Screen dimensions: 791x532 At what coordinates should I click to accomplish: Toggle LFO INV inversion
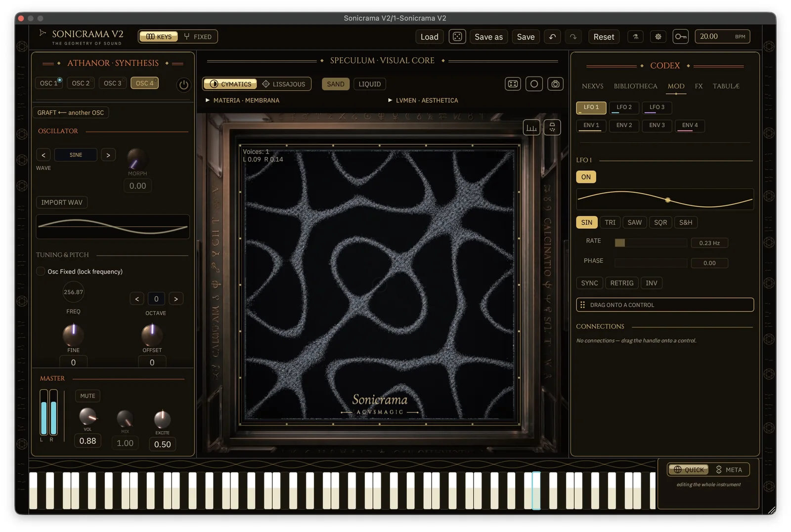[652, 283]
